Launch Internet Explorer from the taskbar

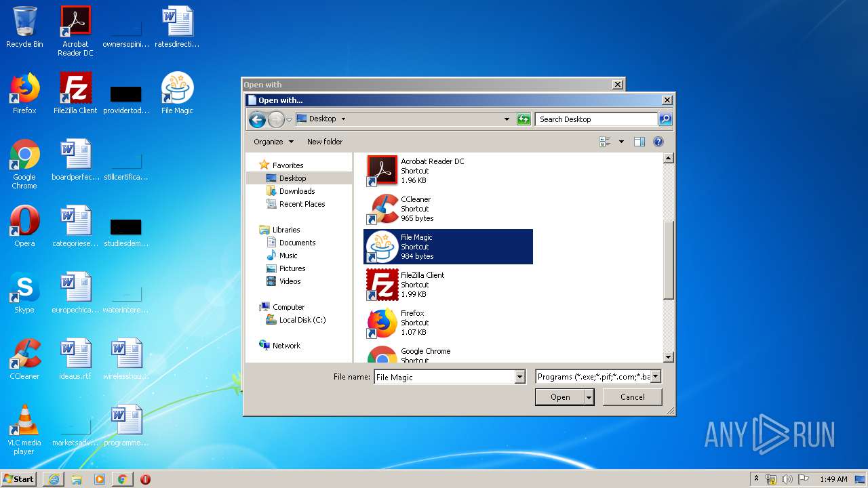pyautogui.click(x=54, y=479)
